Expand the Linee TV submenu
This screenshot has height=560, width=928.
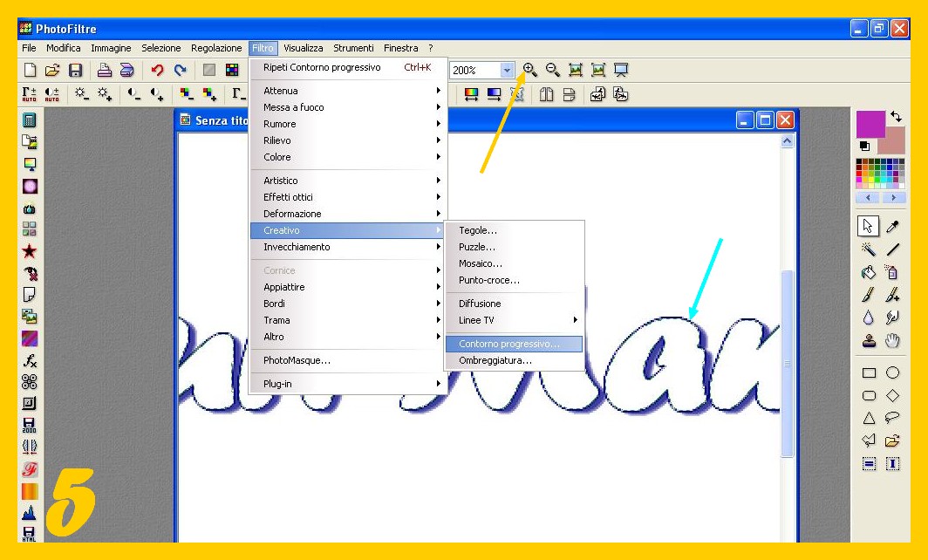coord(515,320)
